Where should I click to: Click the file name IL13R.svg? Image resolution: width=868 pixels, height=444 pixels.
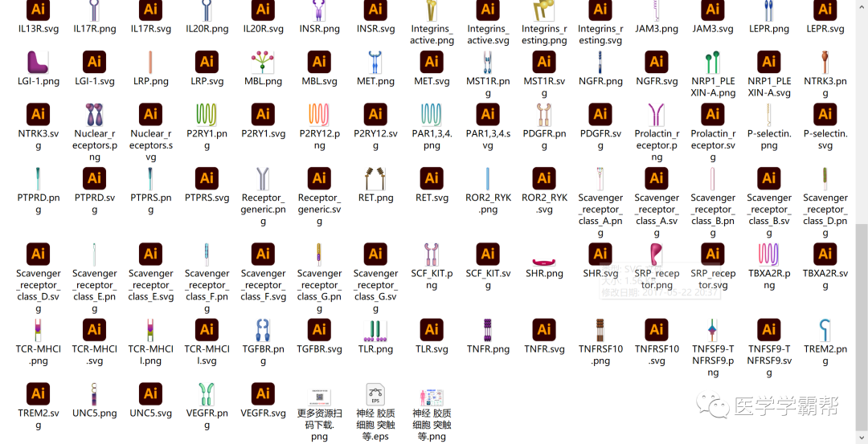[x=38, y=29]
